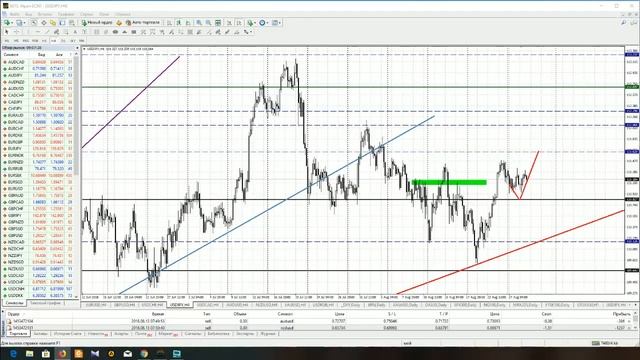The width and height of the screenshot is (640, 360).
Task: Open Chrome from the taskbar
Action: pos(144,353)
